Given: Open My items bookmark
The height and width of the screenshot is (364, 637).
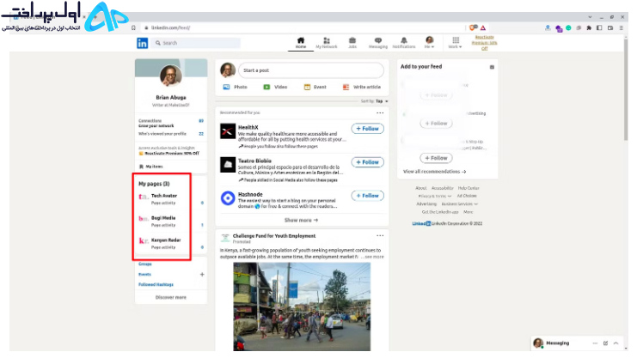Looking at the screenshot, I should pyautogui.click(x=151, y=167).
